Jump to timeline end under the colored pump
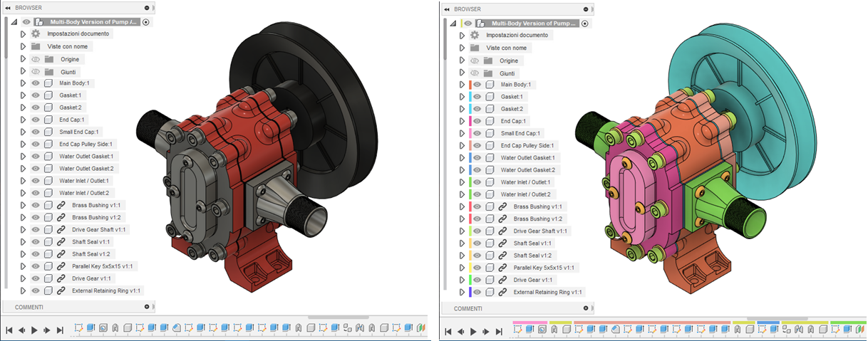The image size is (868, 341). coord(499,332)
